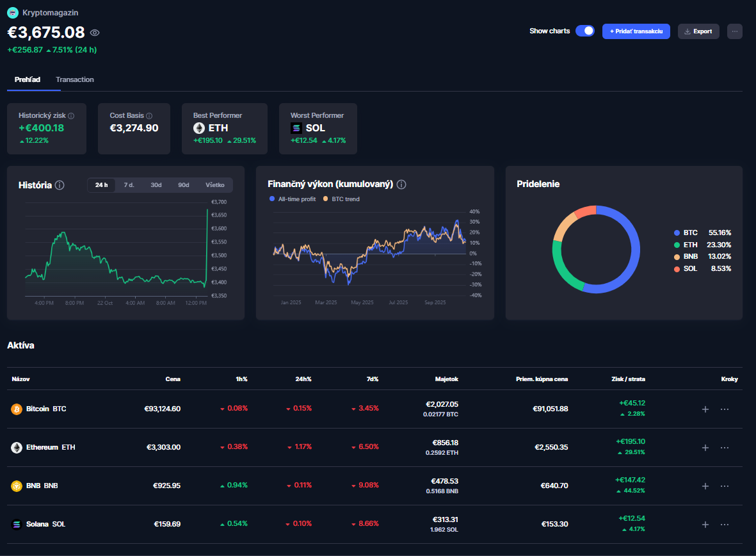Hide portfolio balance with eye icon
756x556 pixels.
[95, 33]
